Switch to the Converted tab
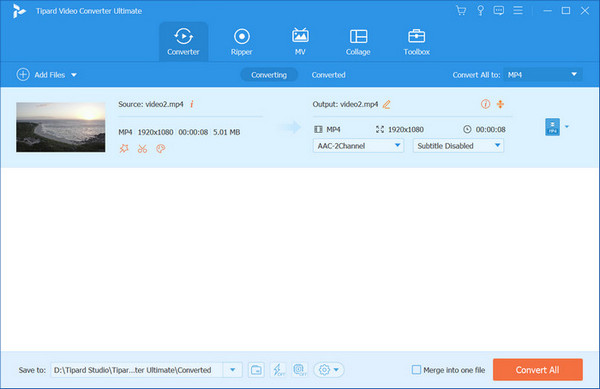Viewport: 600px width, 389px height. tap(328, 75)
